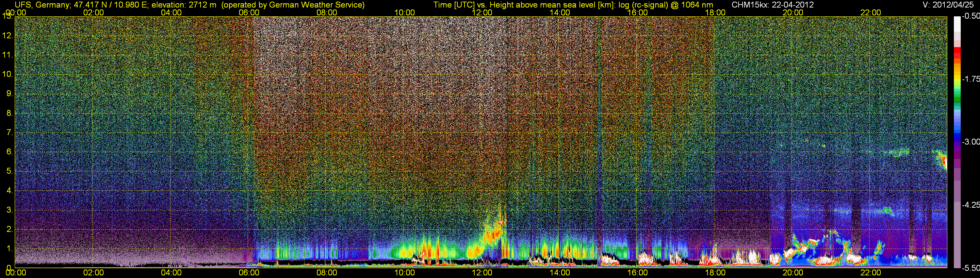Click the "2." km height axis label

[x=9, y=229]
